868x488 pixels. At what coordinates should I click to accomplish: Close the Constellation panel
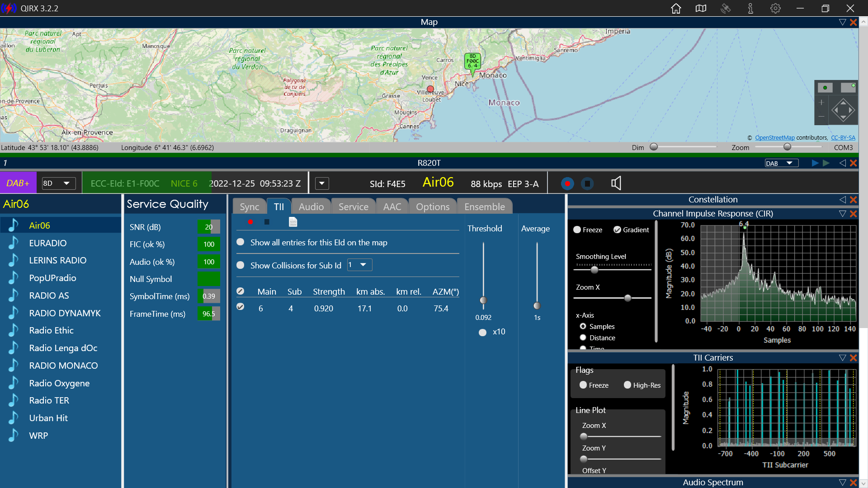point(854,200)
